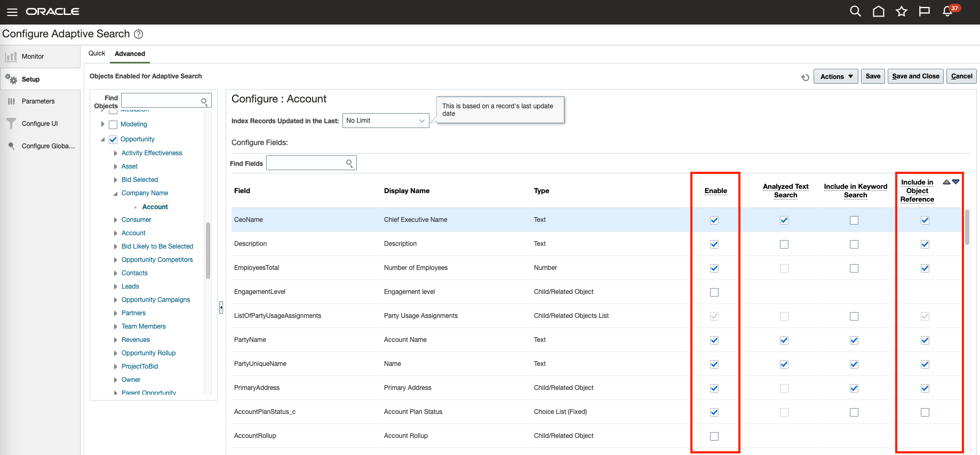Click the help icon beside page title
This screenshot has height=455, width=980.
(138, 34)
